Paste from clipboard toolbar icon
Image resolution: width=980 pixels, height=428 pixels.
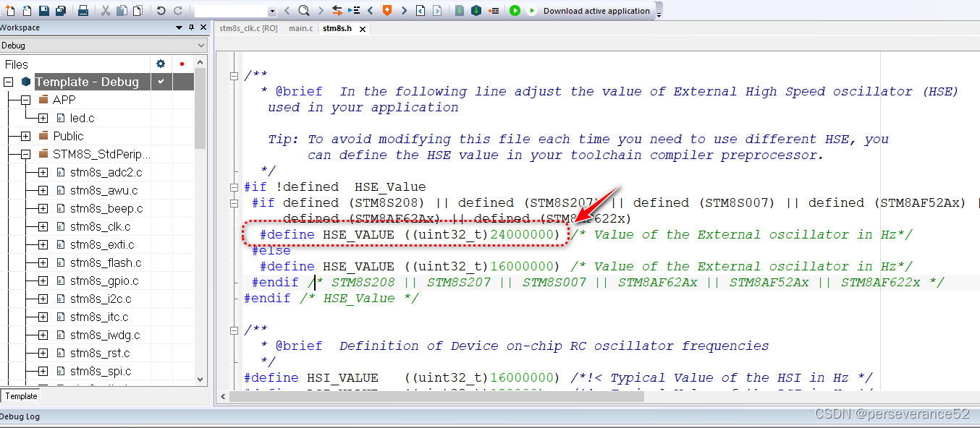pos(138,11)
